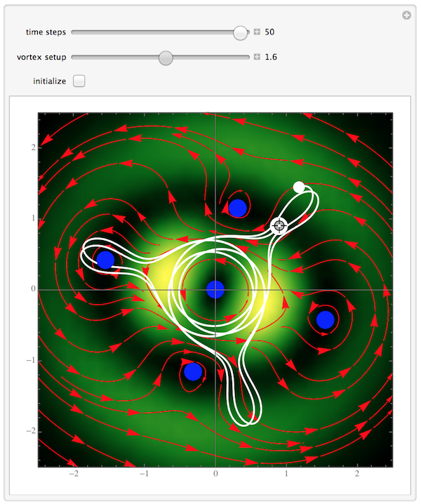The width and height of the screenshot is (421, 504).
Task: Click the time steps slider thumb
Action: click(x=240, y=33)
